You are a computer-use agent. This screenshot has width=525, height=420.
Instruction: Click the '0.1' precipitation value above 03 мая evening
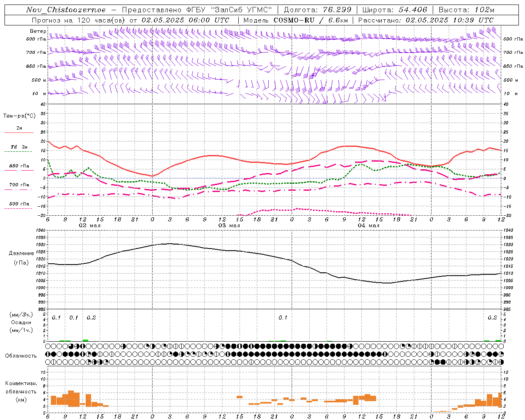click(x=283, y=318)
